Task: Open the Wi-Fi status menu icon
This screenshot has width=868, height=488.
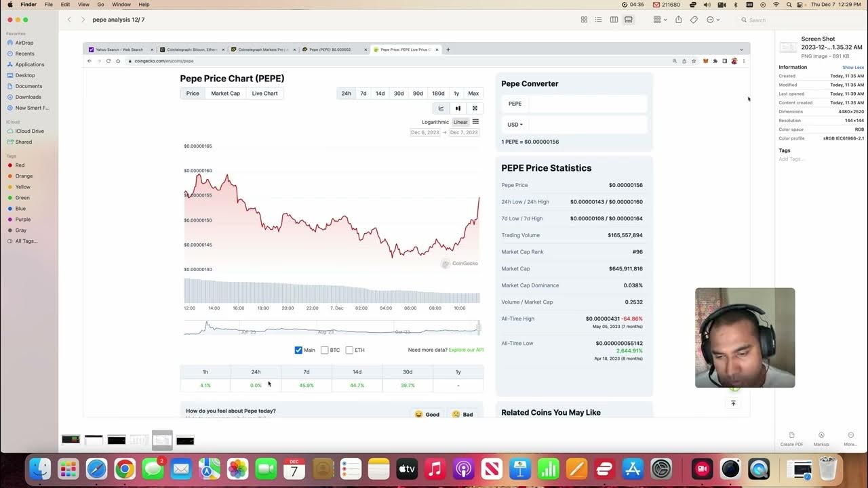Action: [x=776, y=4]
